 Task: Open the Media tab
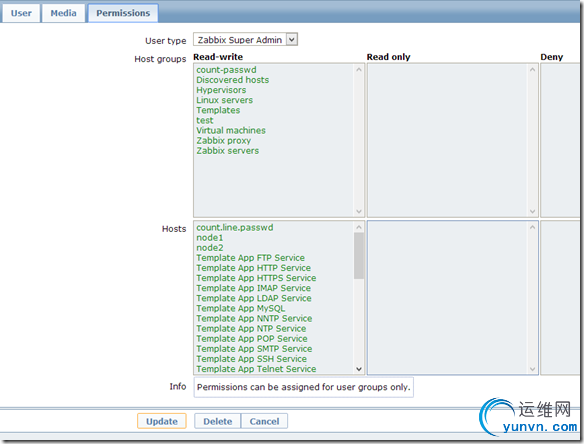63,13
